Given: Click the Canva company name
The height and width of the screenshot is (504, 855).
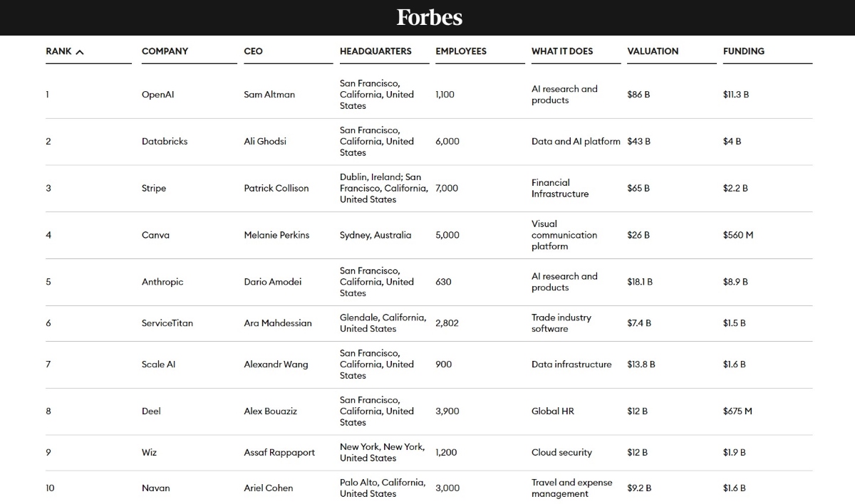Looking at the screenshot, I should click(154, 235).
